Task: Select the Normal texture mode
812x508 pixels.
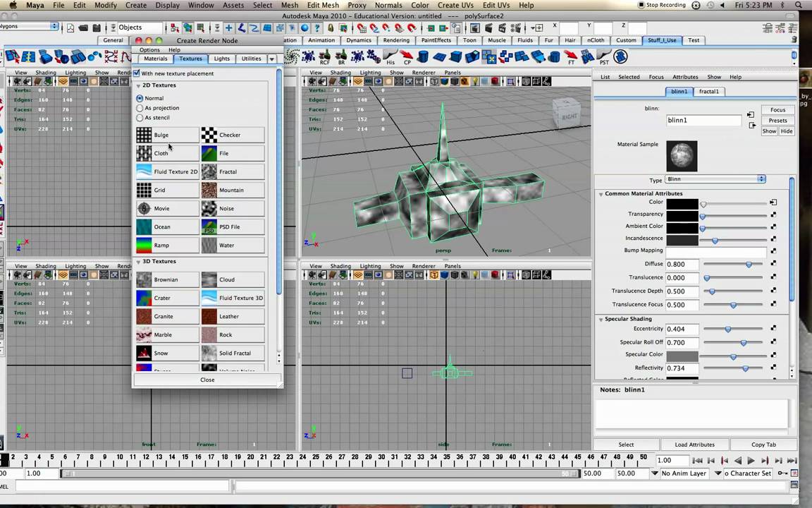Action: pyautogui.click(x=140, y=98)
